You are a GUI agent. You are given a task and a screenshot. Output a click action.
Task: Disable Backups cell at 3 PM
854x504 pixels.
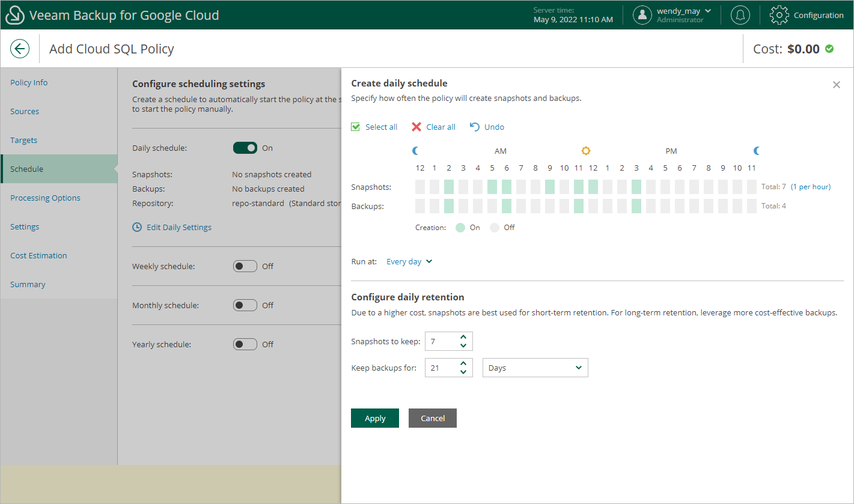pyautogui.click(x=636, y=206)
